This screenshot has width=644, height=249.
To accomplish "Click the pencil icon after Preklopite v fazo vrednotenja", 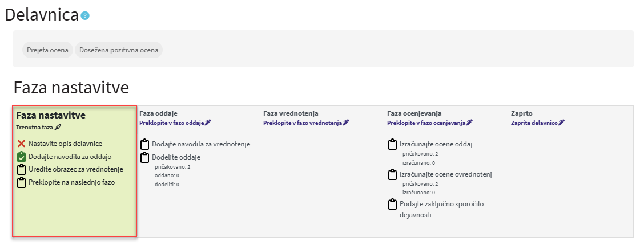I will pyautogui.click(x=346, y=123).
